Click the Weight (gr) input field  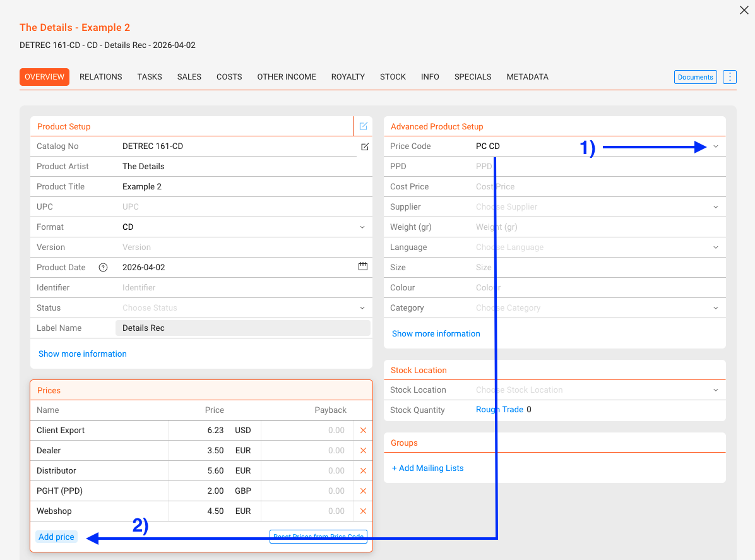598,227
